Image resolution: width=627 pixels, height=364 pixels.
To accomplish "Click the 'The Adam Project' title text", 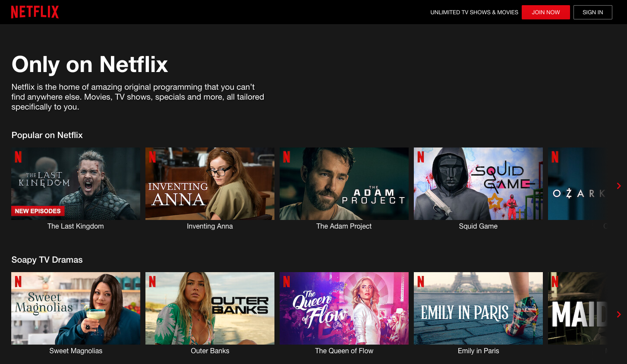I will 344,226.
